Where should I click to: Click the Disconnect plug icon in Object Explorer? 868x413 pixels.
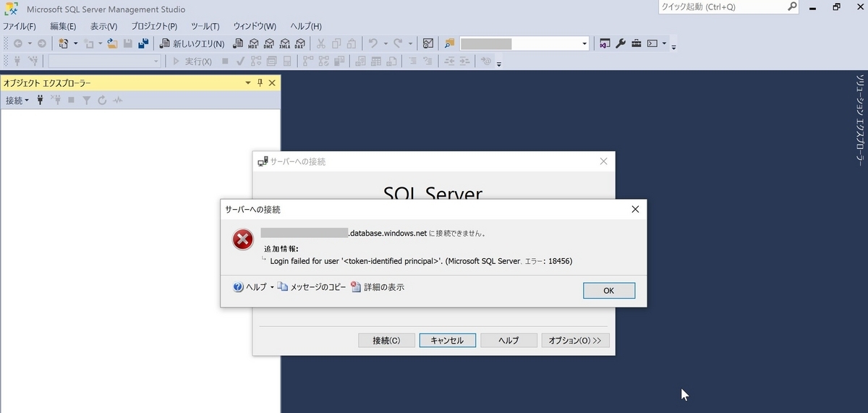55,101
